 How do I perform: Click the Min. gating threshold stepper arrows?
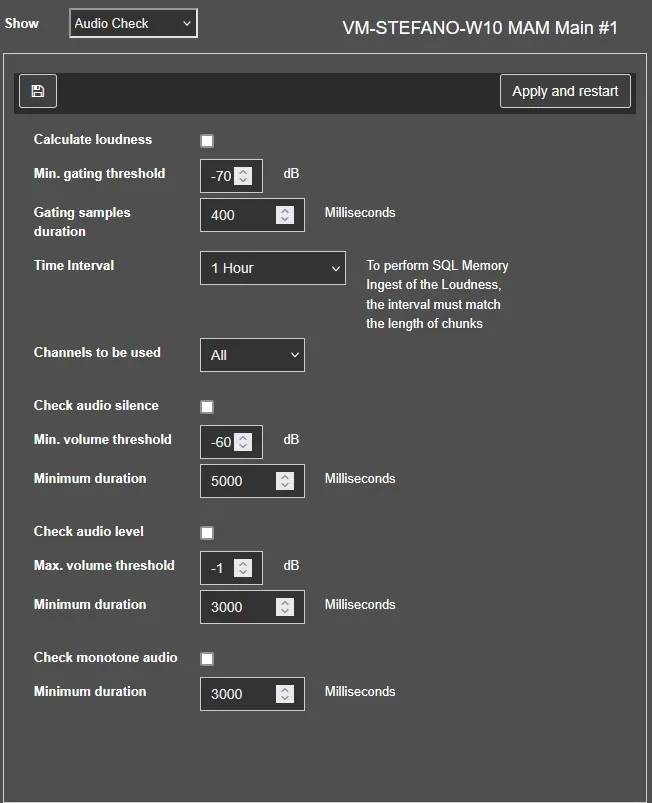[243, 176]
